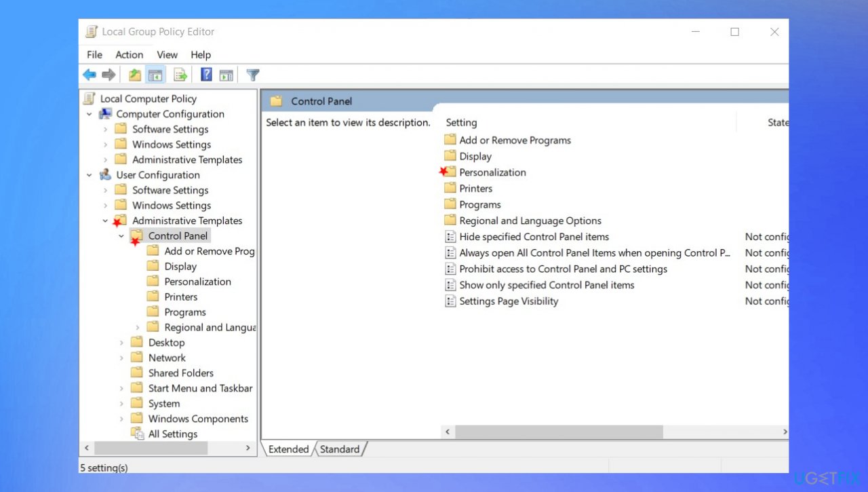Select Network in the tree

pyautogui.click(x=167, y=358)
